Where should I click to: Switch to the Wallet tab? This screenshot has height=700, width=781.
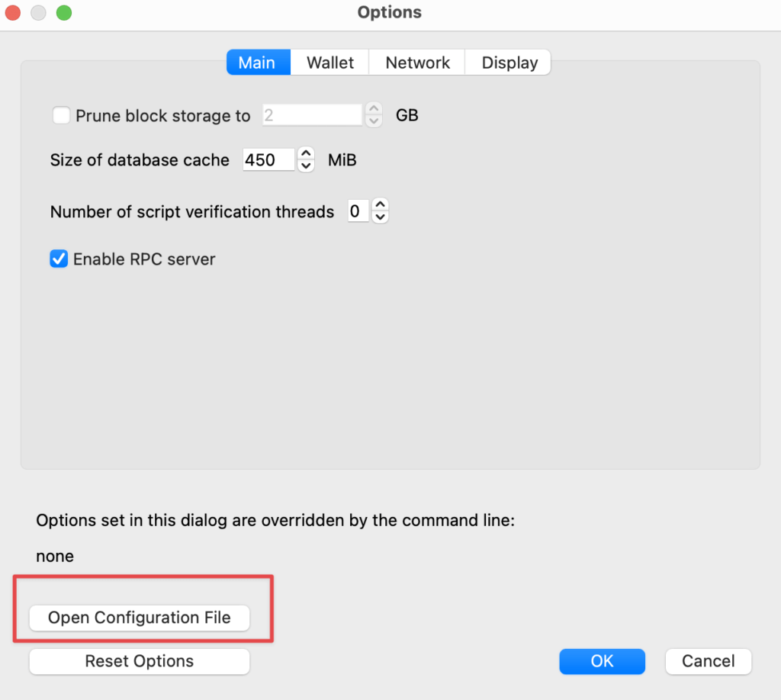[x=330, y=63]
